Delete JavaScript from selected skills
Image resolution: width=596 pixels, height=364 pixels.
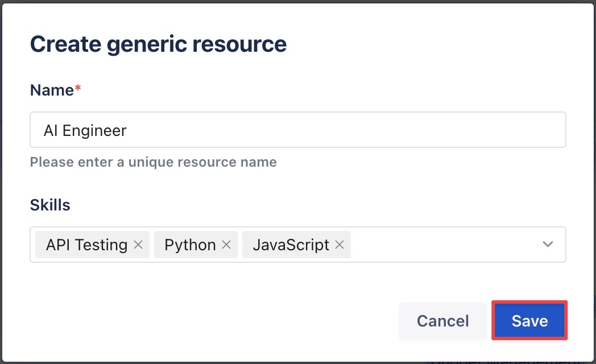coord(340,245)
